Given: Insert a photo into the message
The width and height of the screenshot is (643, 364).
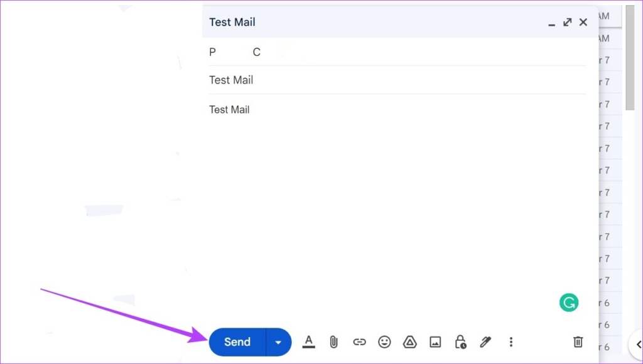Looking at the screenshot, I should point(435,342).
